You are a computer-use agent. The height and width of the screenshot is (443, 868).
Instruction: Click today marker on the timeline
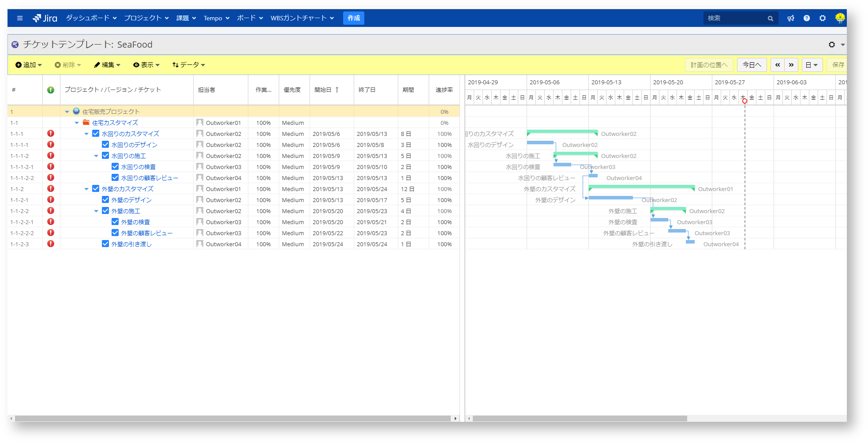tap(745, 101)
